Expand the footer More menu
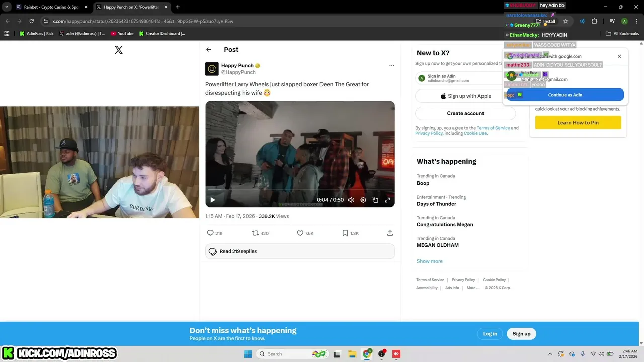This screenshot has width=644, height=362. point(473,288)
